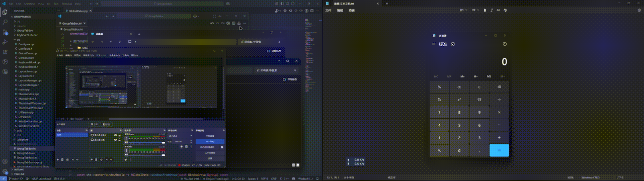Open the 编辑 menu in Notepad
Viewport: 644px width, 181px height.
340,10
